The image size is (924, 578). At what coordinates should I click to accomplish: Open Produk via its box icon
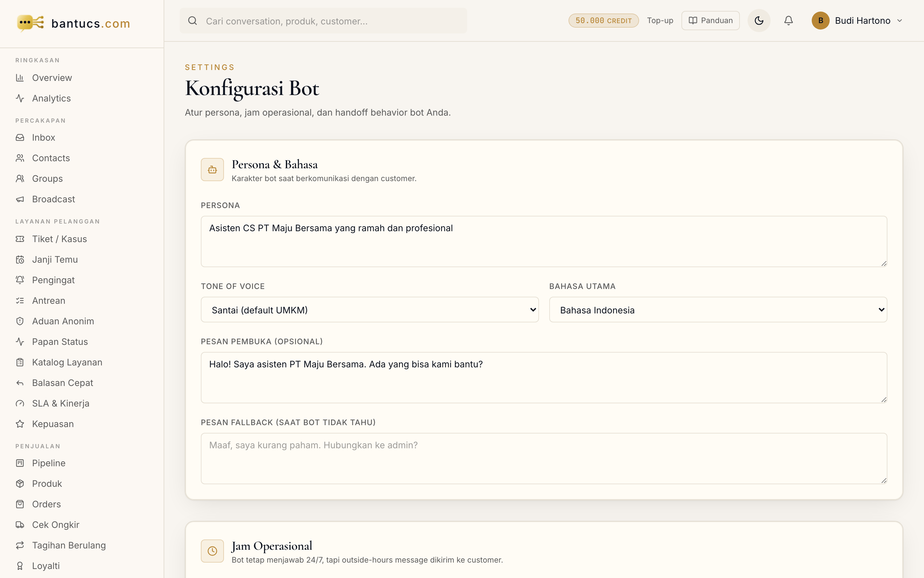click(x=20, y=484)
